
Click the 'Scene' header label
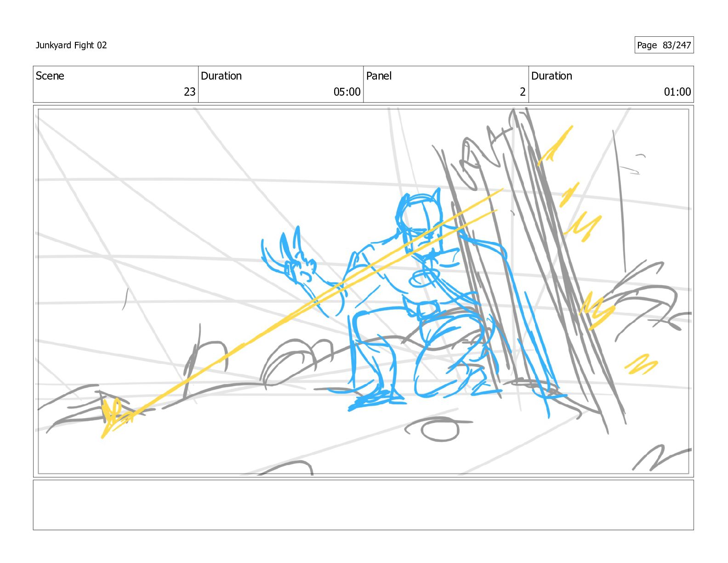[50, 76]
